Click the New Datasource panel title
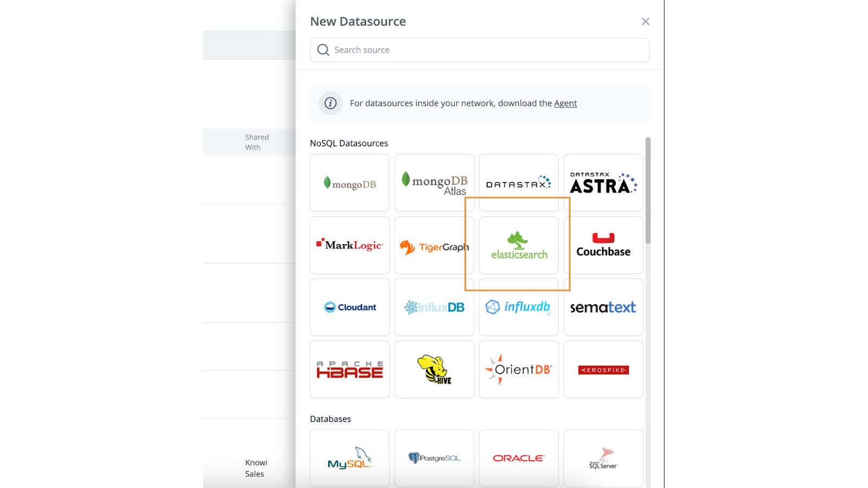 click(x=358, y=22)
